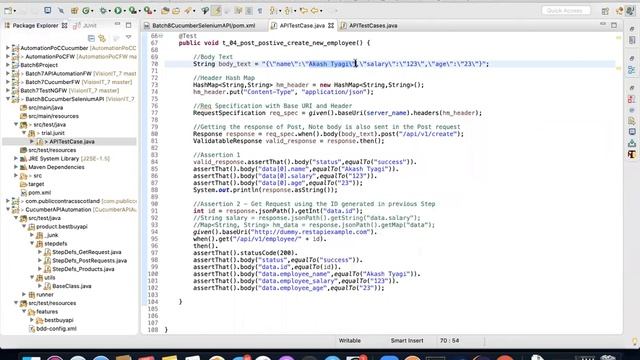Click the Search flashlight toolbar icon
Screen dimensions: 640x360
click(x=188, y=11)
